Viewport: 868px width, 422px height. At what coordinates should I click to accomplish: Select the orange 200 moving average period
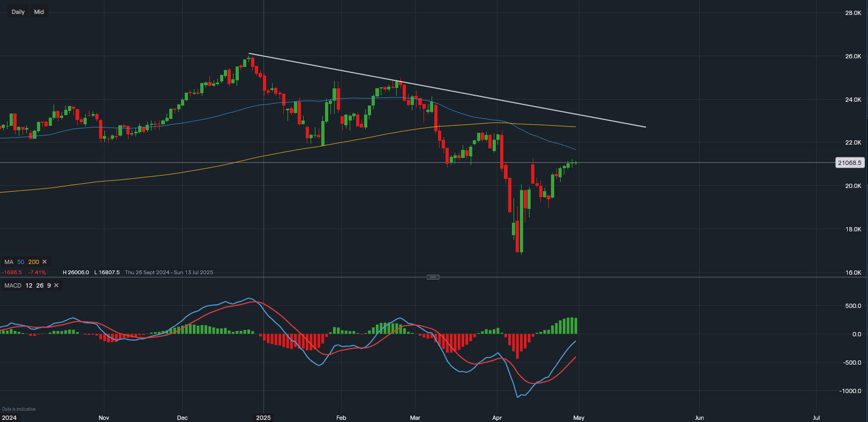point(34,262)
